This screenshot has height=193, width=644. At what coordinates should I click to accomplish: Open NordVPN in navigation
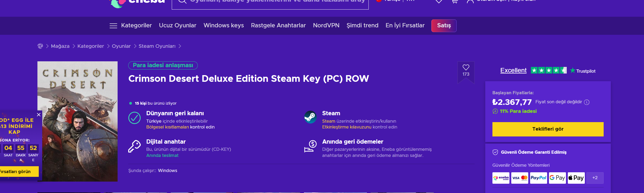point(326,25)
